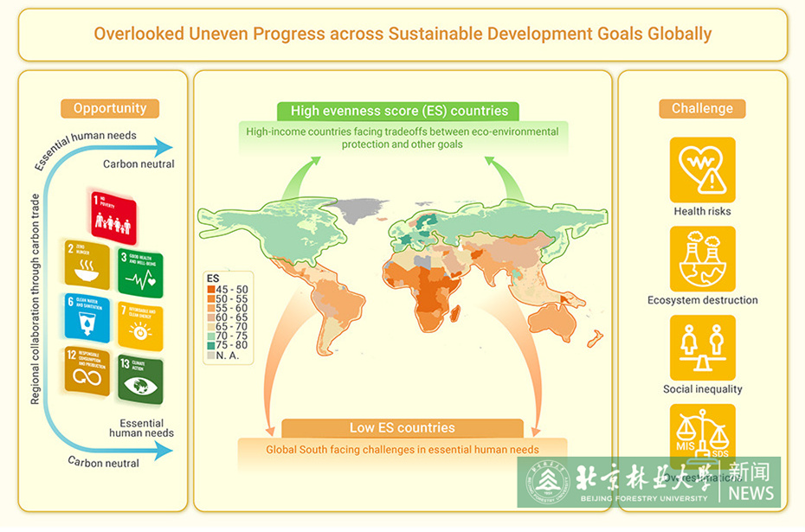805x532 pixels.
Task: Click the Good Health SDG 3 icon
Action: 140,273
